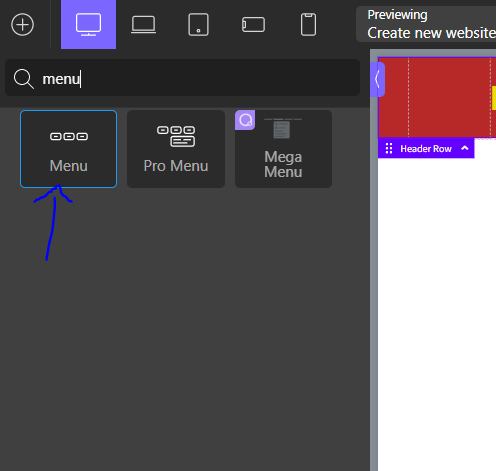The height and width of the screenshot is (471, 496).
Task: Expand the Header Row chevron
Action: point(465,148)
